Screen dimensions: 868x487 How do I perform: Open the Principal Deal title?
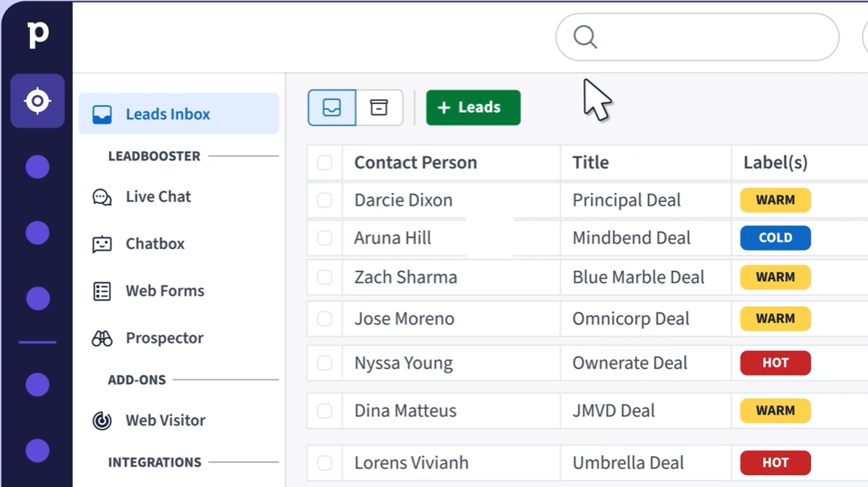tap(626, 199)
